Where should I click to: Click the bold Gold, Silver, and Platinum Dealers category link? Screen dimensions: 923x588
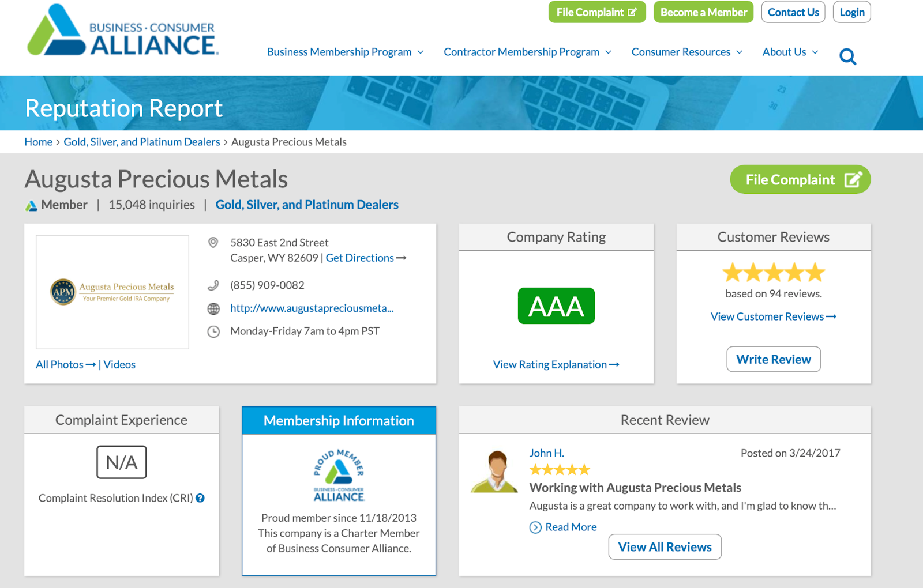coord(307,205)
